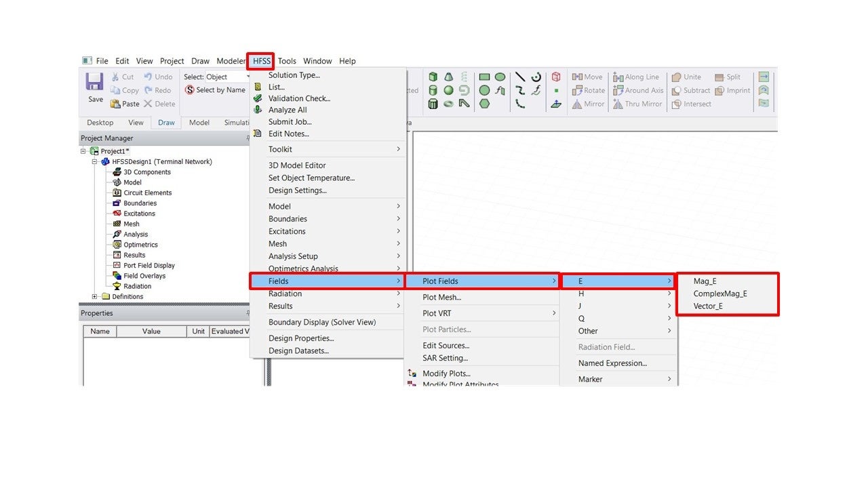
Task: Collapse the HFSSDesign1 tree node
Action: (94, 161)
